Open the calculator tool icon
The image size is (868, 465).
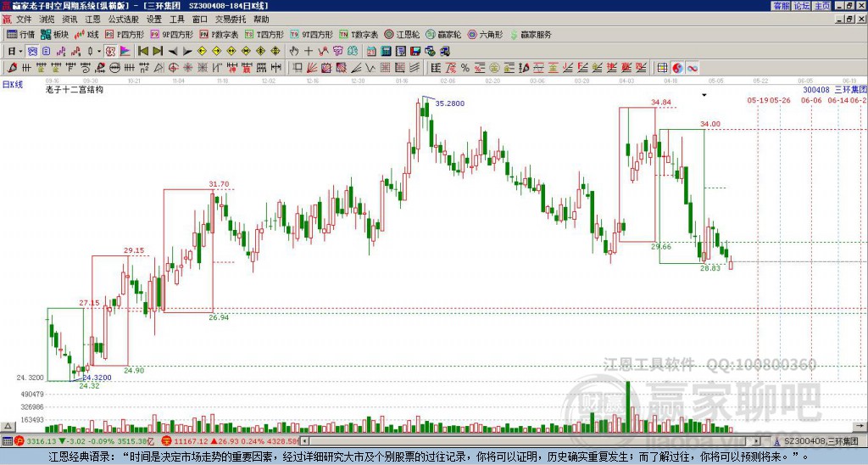coord(386,51)
